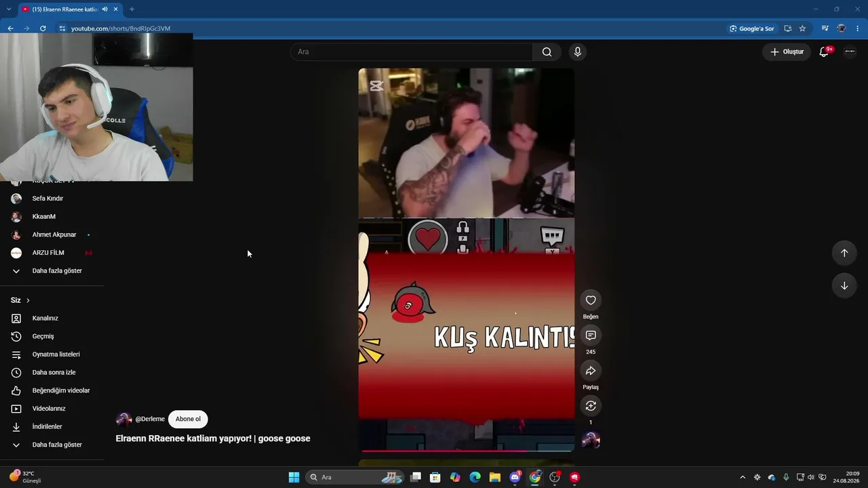Reload the page in Chrome
The height and width of the screenshot is (488, 868).
43,28
